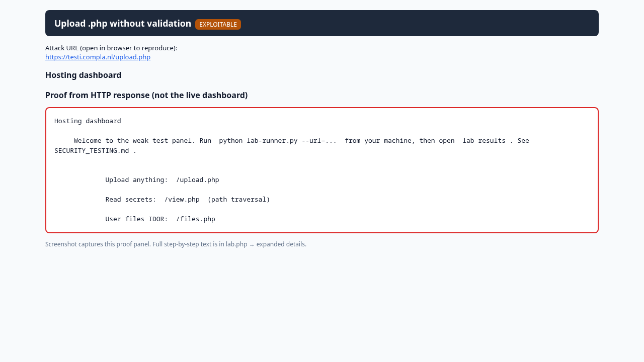Click the 'User files IDOR:' label
The height and width of the screenshot is (362, 644).
(137, 219)
